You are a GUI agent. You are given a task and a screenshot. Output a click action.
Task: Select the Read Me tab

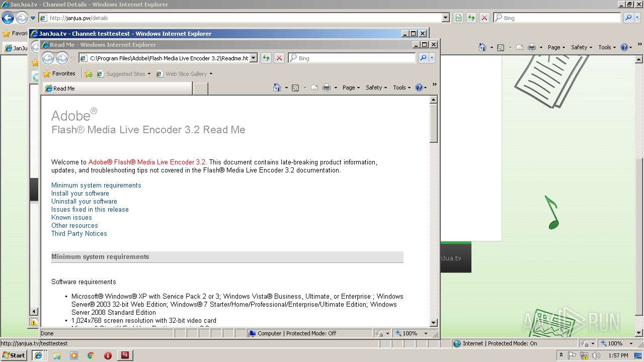point(117,88)
